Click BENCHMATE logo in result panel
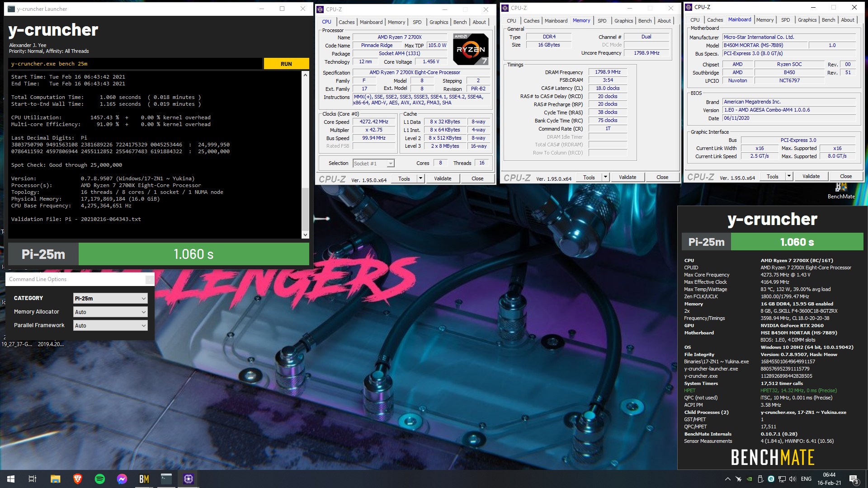This screenshot has height=488, width=868. tap(773, 457)
